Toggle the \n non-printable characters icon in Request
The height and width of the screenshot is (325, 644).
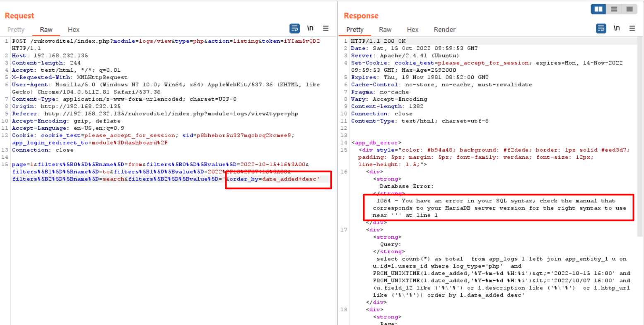310,29
